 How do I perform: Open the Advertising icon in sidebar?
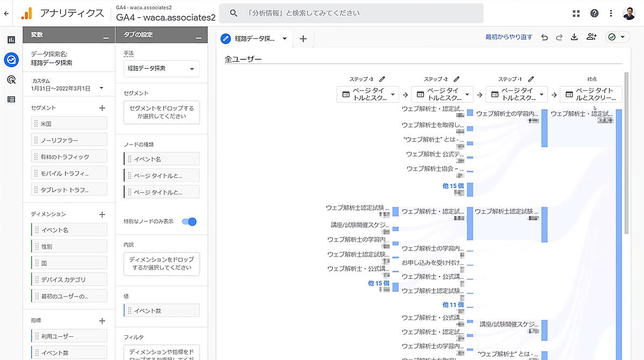click(11, 80)
